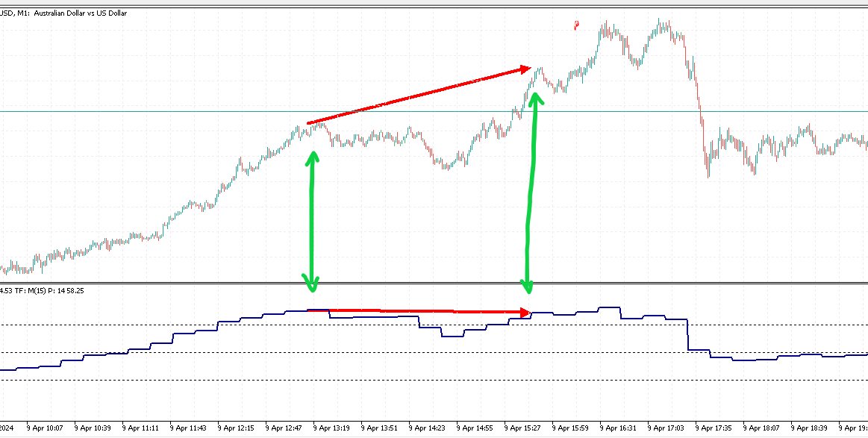Click the chart title Australian Dollar vs US Dollar
The height and width of the screenshot is (438, 868).
tap(80, 14)
